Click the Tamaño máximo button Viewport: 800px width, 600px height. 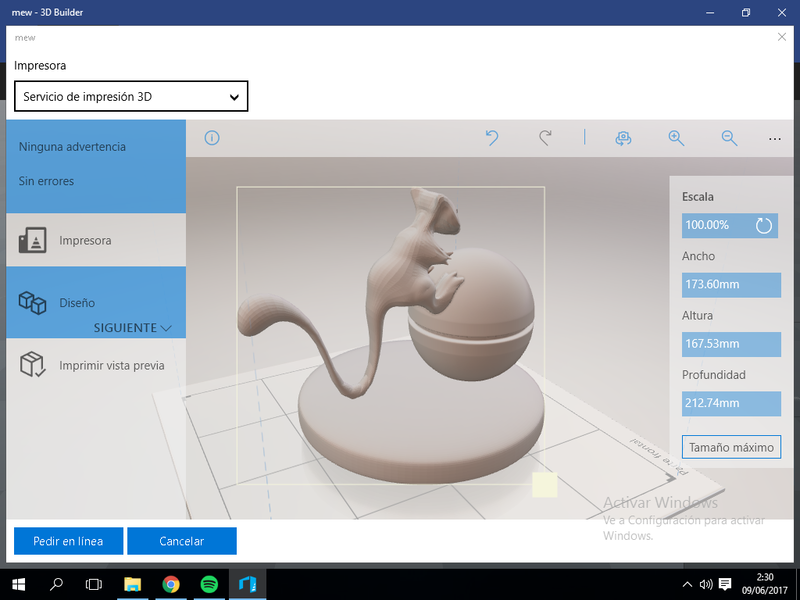tap(731, 447)
